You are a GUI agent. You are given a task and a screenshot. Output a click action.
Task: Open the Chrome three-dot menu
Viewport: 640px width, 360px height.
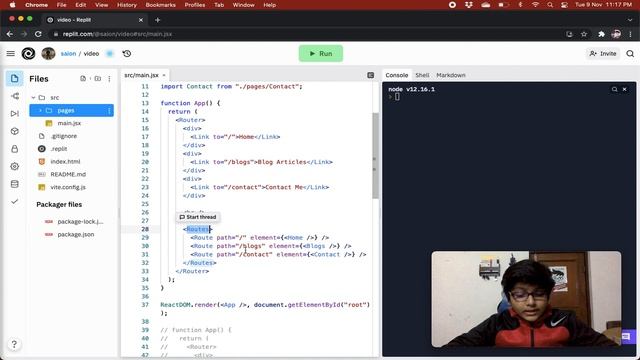tap(631, 34)
